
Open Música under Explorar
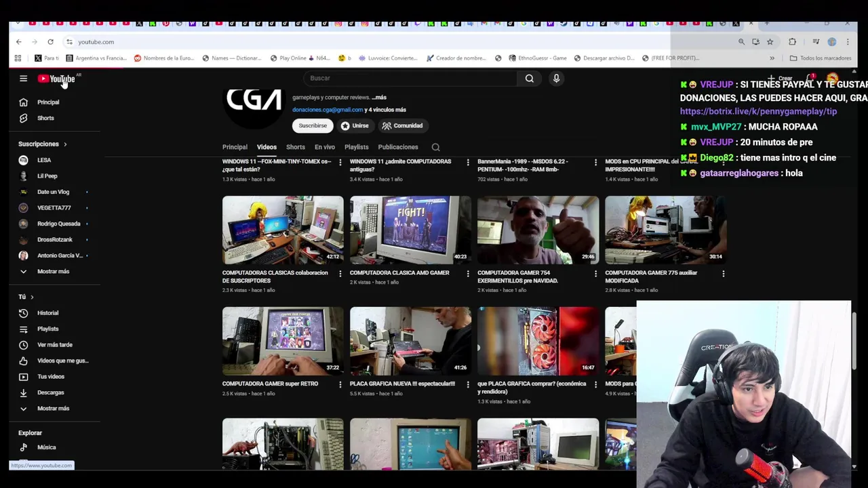46,447
